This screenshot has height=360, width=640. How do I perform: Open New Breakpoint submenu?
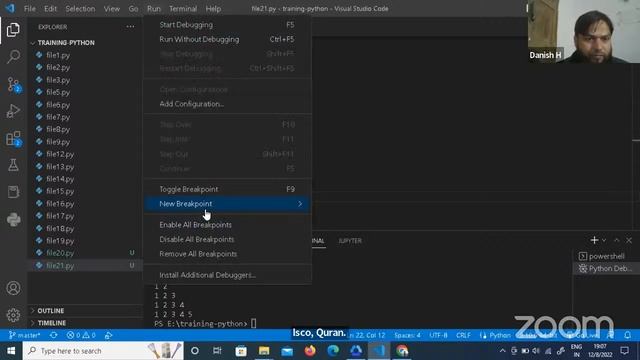(227, 204)
